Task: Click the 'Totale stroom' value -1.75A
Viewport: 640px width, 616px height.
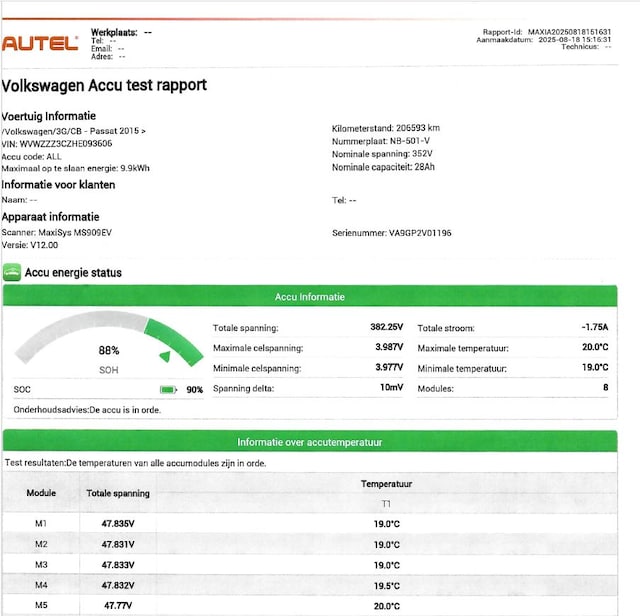Action: pyautogui.click(x=595, y=327)
